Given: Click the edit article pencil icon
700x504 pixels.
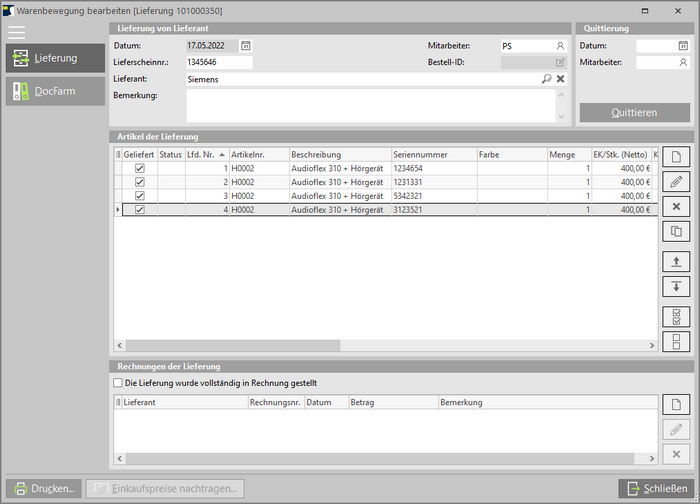Looking at the screenshot, I should tap(676, 182).
